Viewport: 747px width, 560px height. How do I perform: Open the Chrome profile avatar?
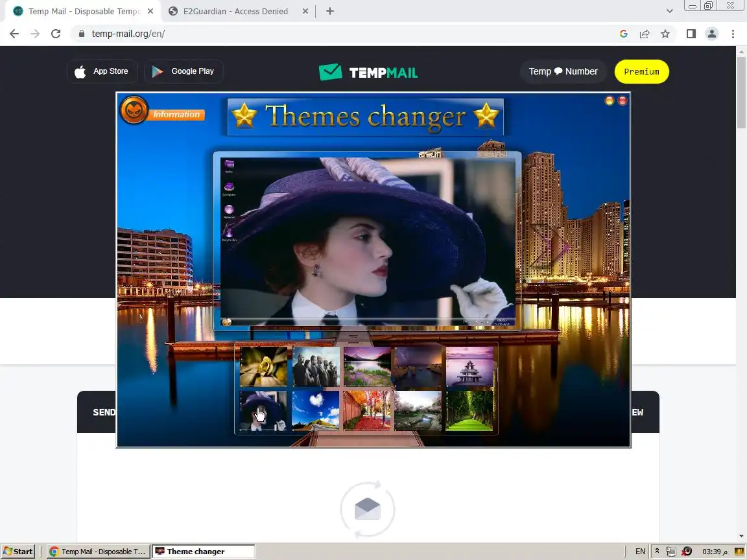[x=712, y=34]
